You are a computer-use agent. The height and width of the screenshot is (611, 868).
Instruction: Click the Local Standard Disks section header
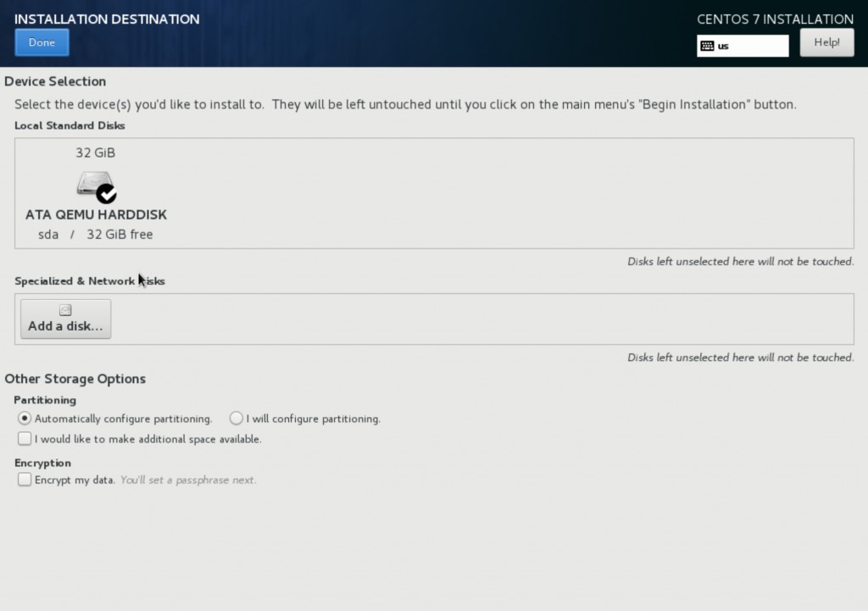point(70,125)
